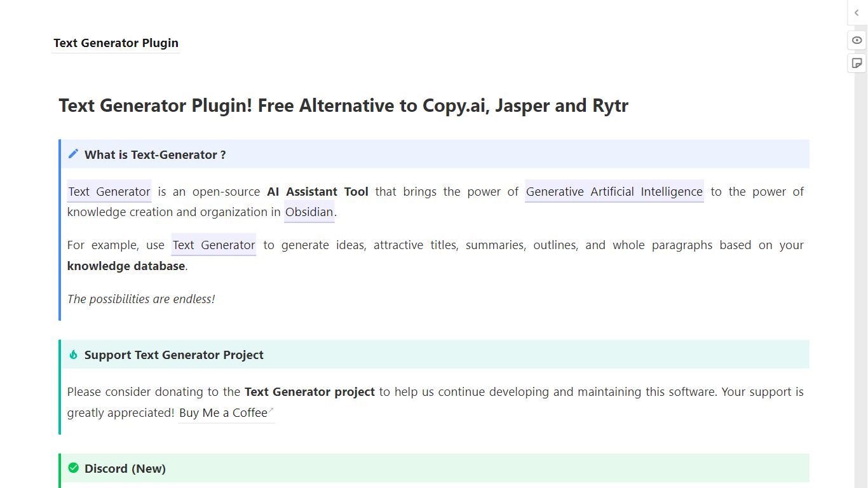Image resolution: width=868 pixels, height=488 pixels.
Task: Click the bold 'knowledge database' text
Action: point(126,266)
